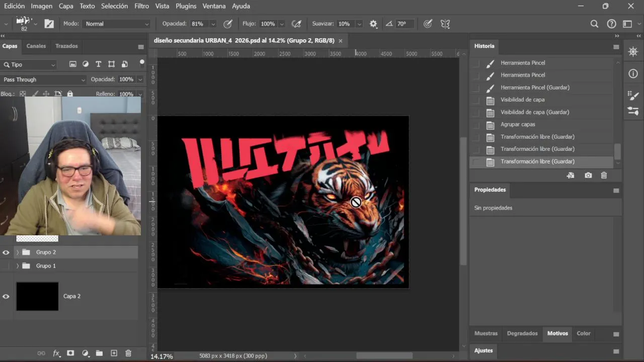Delete current history state trash icon
This screenshot has height=362, width=644.
point(604,175)
